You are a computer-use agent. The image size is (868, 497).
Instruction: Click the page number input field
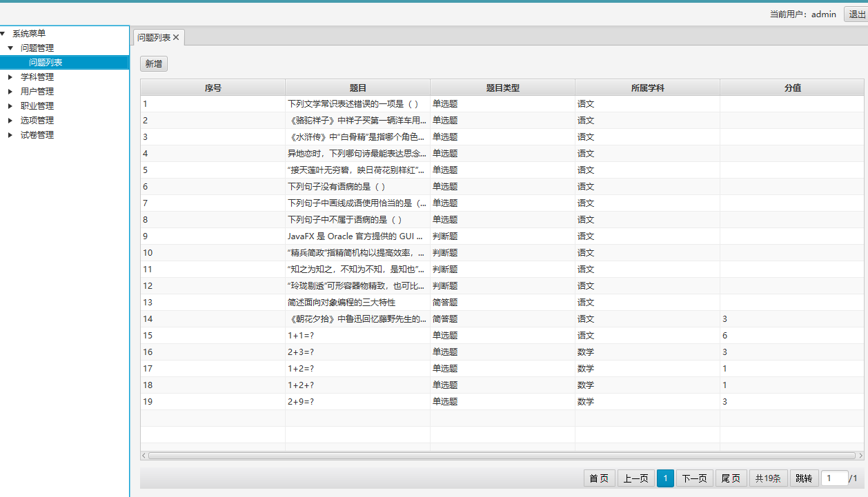click(x=834, y=478)
